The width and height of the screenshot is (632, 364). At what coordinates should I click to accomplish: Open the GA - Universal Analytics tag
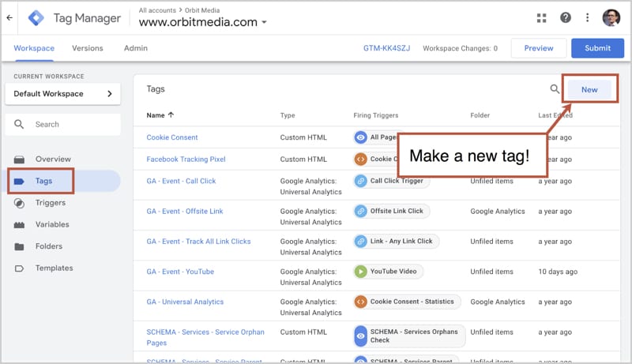(185, 302)
